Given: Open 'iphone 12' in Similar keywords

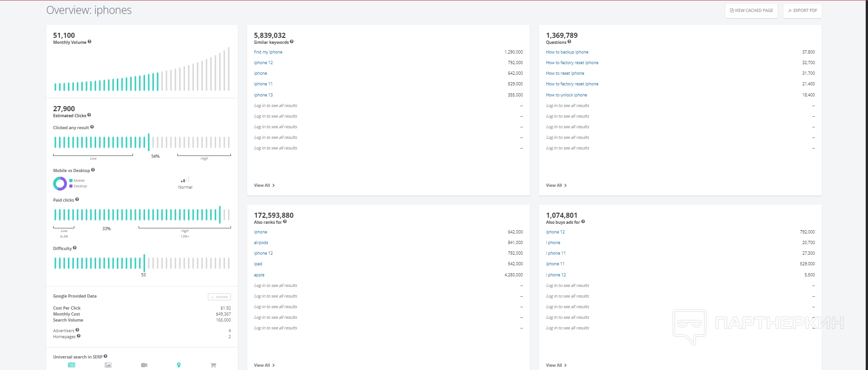Looking at the screenshot, I should [263, 63].
